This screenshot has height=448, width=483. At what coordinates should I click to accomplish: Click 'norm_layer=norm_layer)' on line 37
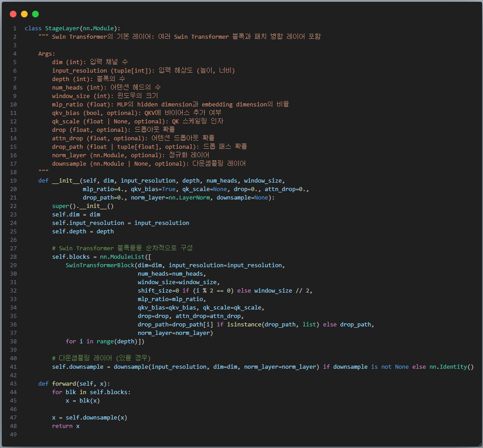click(x=175, y=333)
